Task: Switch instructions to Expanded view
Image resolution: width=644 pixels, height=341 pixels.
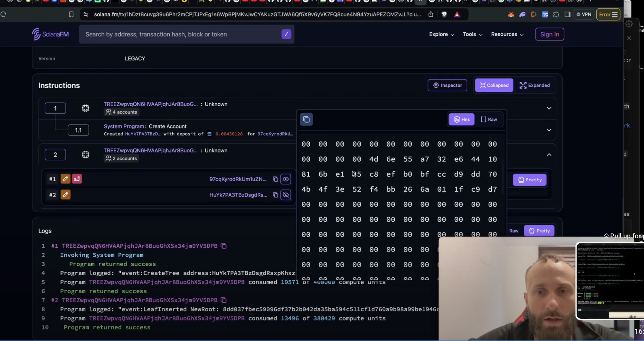Action: click(535, 85)
